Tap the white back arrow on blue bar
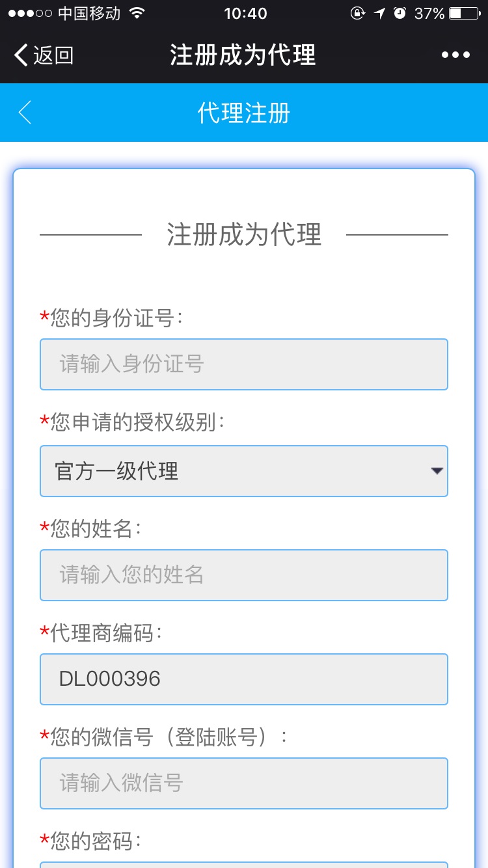 pos(24,112)
